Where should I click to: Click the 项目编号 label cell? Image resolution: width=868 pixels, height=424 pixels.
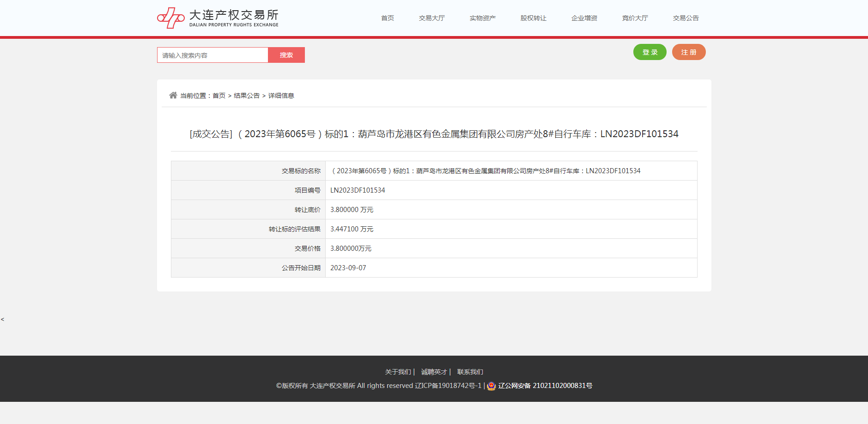[x=249, y=190]
